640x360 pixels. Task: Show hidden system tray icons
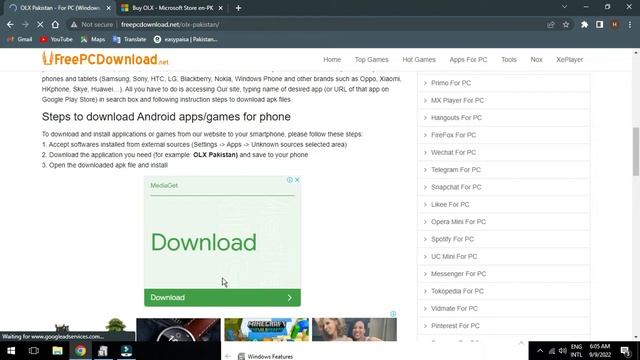pos(540,351)
